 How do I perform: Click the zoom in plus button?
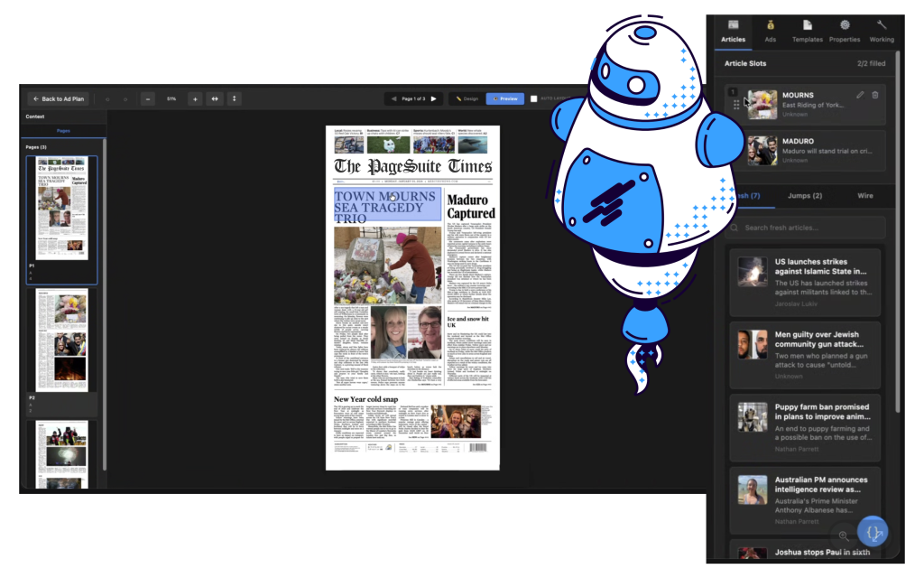(x=195, y=98)
